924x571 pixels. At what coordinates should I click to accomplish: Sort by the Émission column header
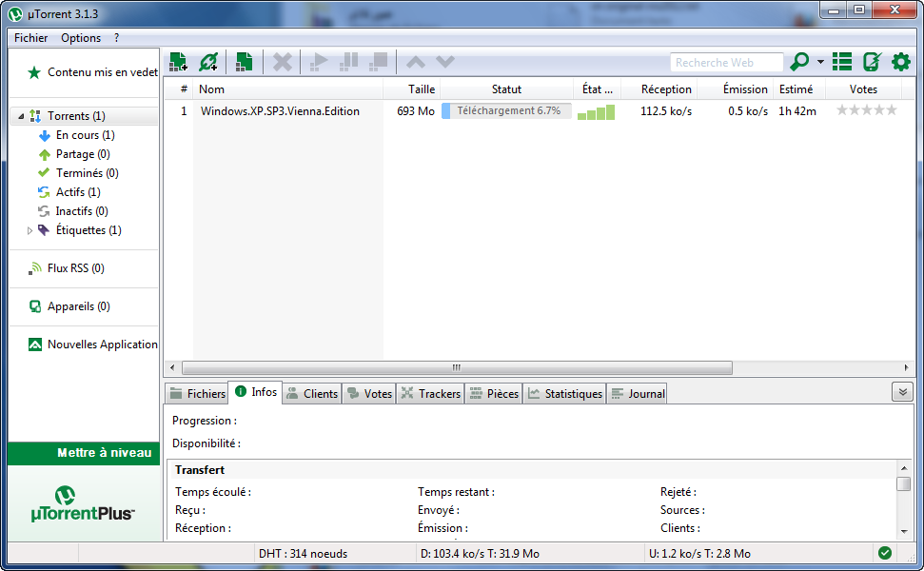point(736,89)
